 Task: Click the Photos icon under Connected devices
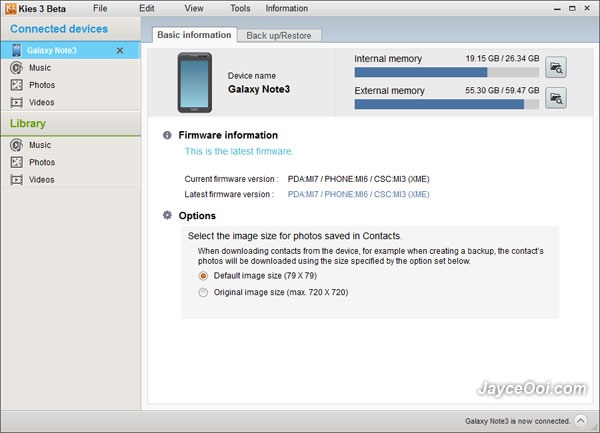16,85
